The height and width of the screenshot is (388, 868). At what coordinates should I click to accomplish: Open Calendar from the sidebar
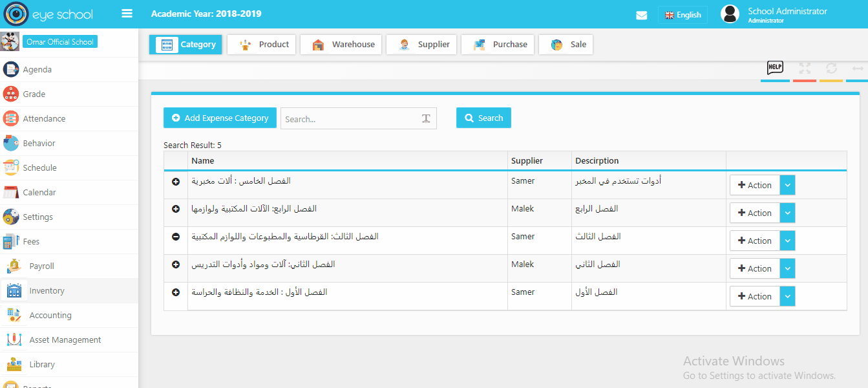click(69, 193)
